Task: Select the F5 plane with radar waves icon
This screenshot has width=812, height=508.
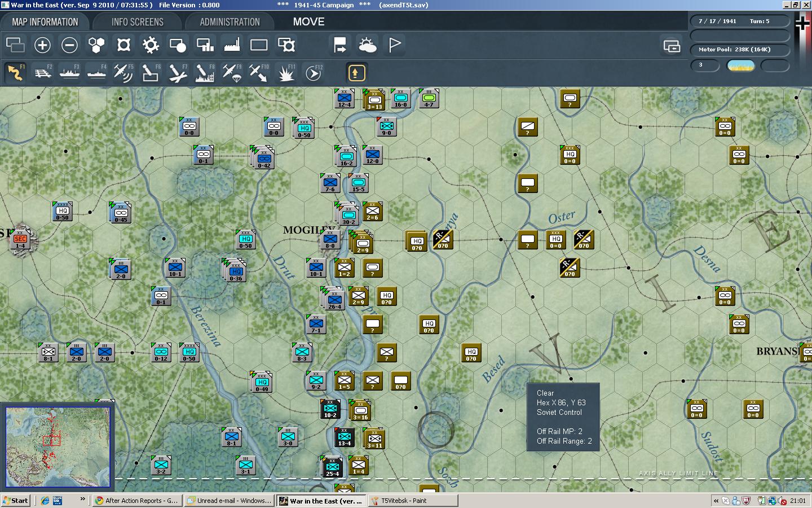Action: coord(123,73)
